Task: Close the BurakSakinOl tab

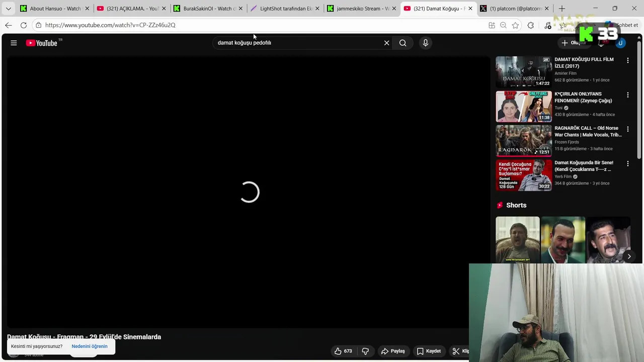Action: pyautogui.click(x=240, y=9)
